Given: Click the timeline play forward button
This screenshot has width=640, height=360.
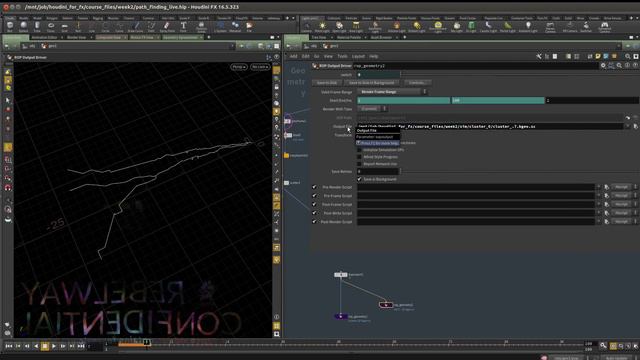Looking at the screenshot, I should pos(54,346).
